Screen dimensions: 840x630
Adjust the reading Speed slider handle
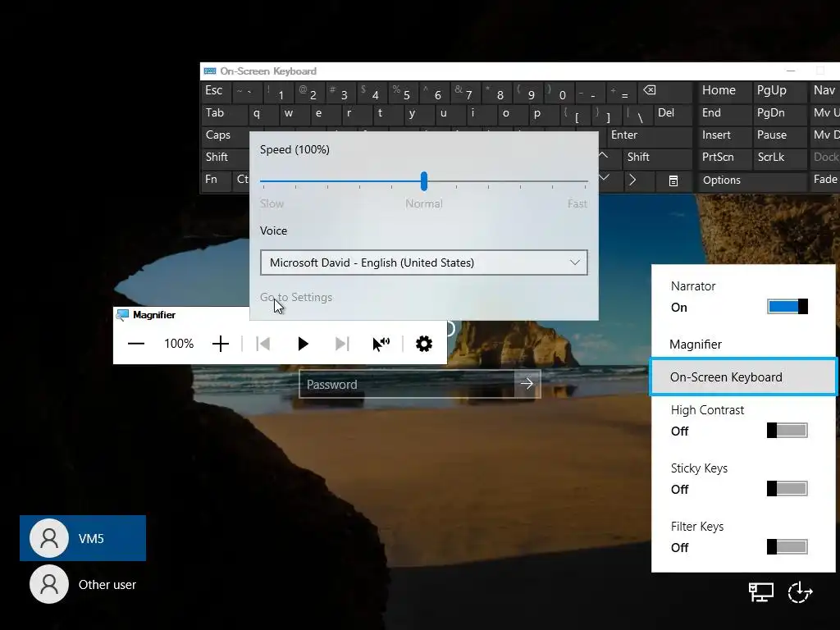coord(424,181)
